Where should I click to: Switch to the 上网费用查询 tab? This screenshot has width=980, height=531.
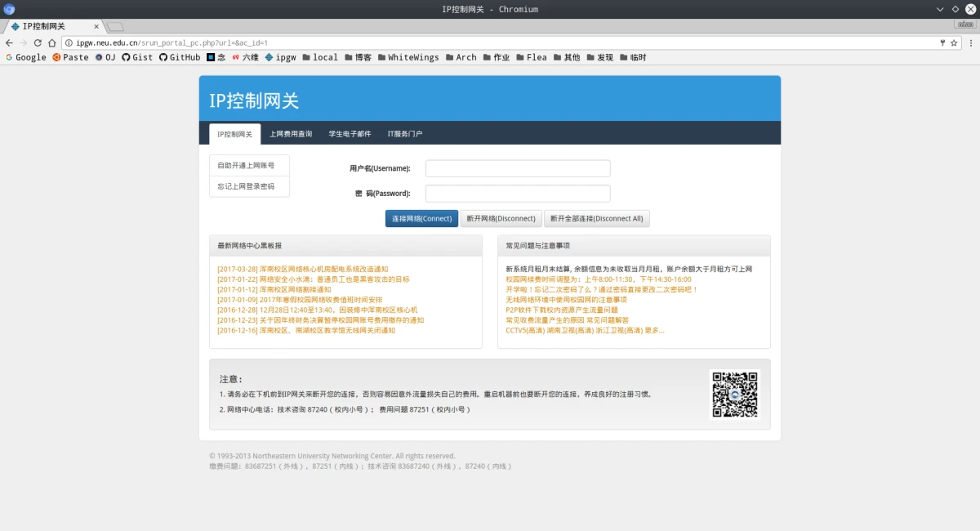click(291, 134)
